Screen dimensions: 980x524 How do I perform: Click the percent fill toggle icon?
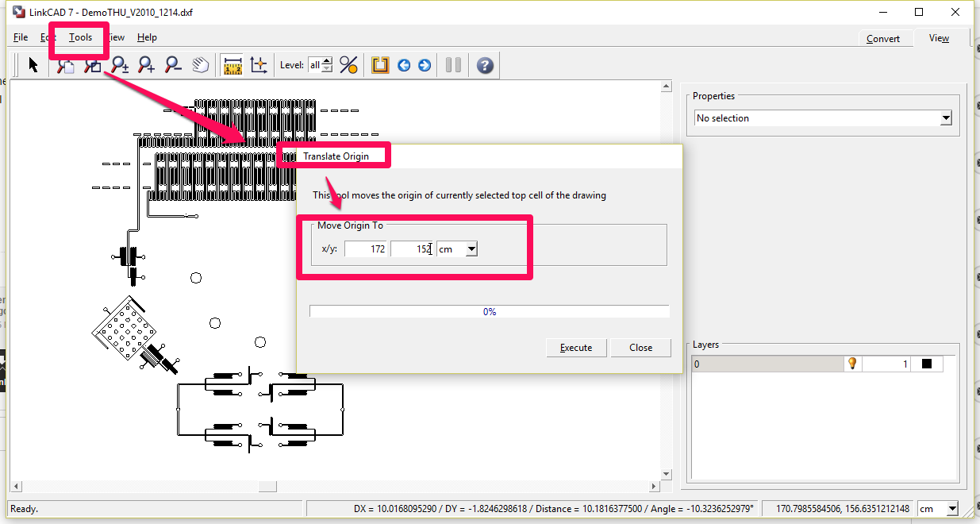tap(348, 65)
